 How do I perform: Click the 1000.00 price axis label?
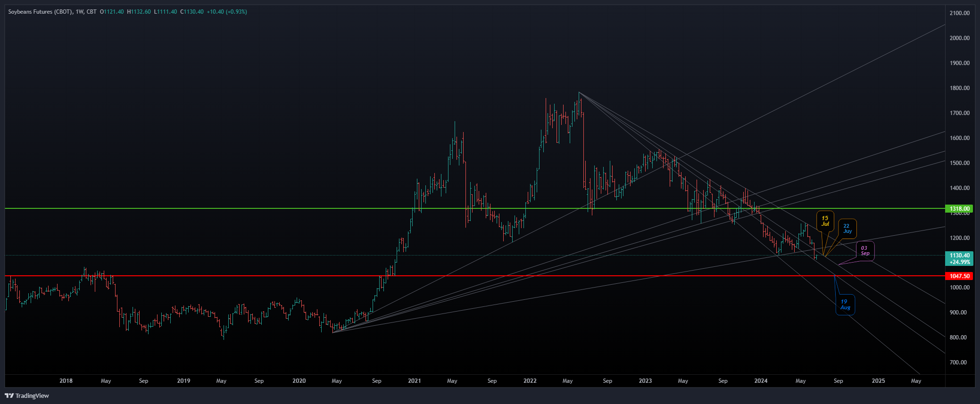959,288
